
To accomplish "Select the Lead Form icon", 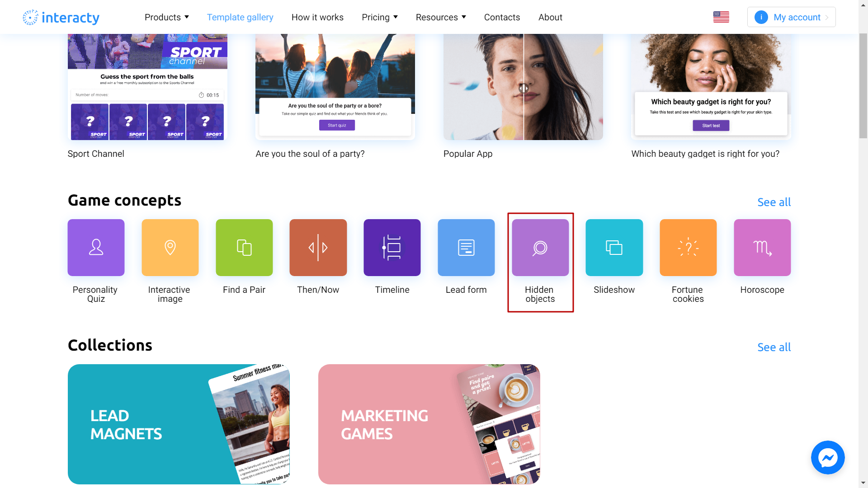I will coord(466,248).
